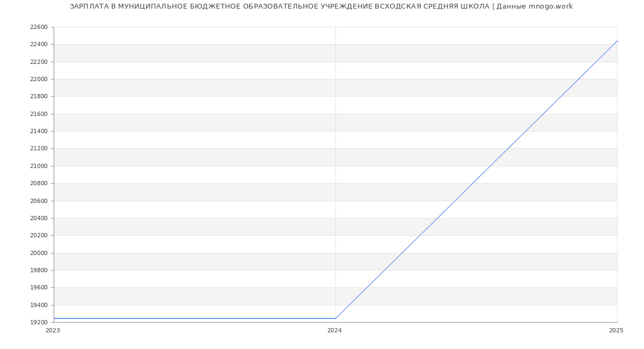Image resolution: width=644 pixels, height=349 pixels.
Task: Click the 22000 y-axis label
Action: pyautogui.click(x=39, y=79)
